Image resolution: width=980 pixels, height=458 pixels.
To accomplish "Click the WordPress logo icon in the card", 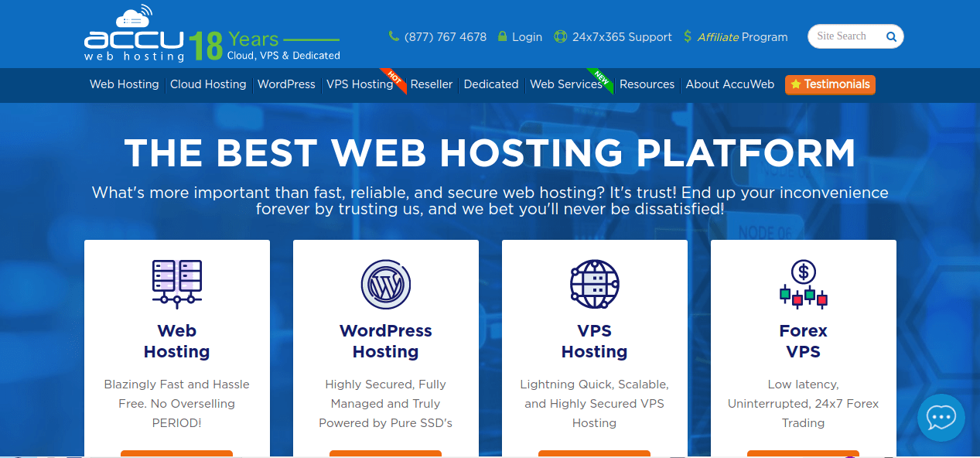I will (386, 285).
